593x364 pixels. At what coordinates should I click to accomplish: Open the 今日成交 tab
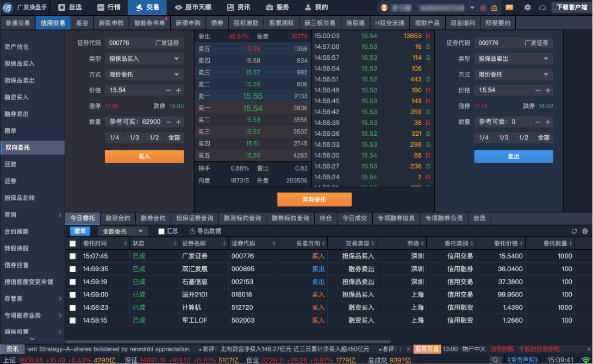(x=355, y=218)
